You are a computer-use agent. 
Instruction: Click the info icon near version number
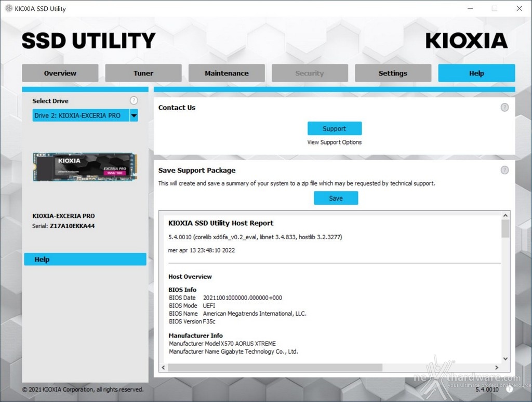(x=509, y=389)
